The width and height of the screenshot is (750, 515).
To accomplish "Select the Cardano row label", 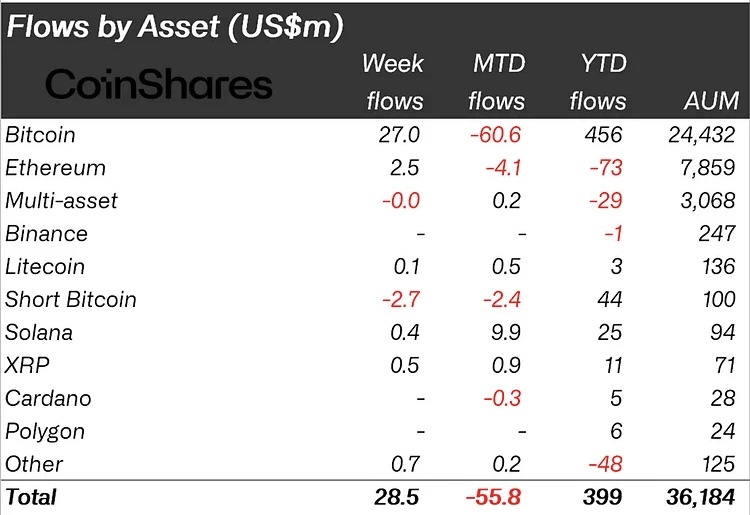I will point(48,398).
